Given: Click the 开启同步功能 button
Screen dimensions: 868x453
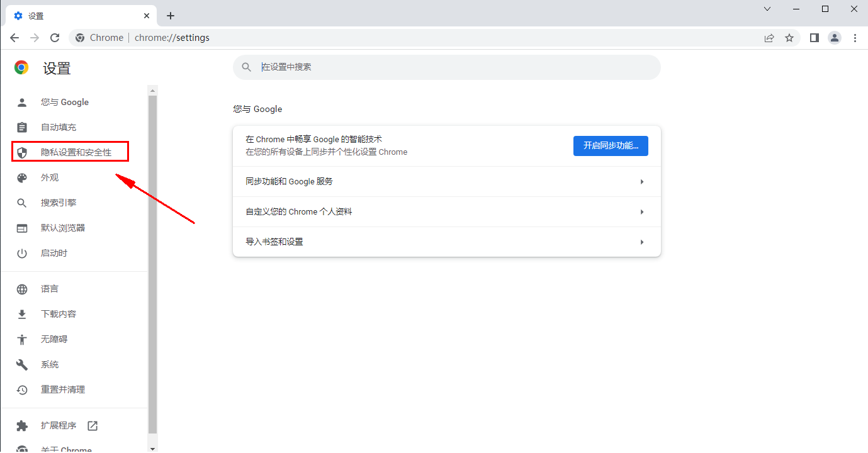Looking at the screenshot, I should click(x=611, y=146).
